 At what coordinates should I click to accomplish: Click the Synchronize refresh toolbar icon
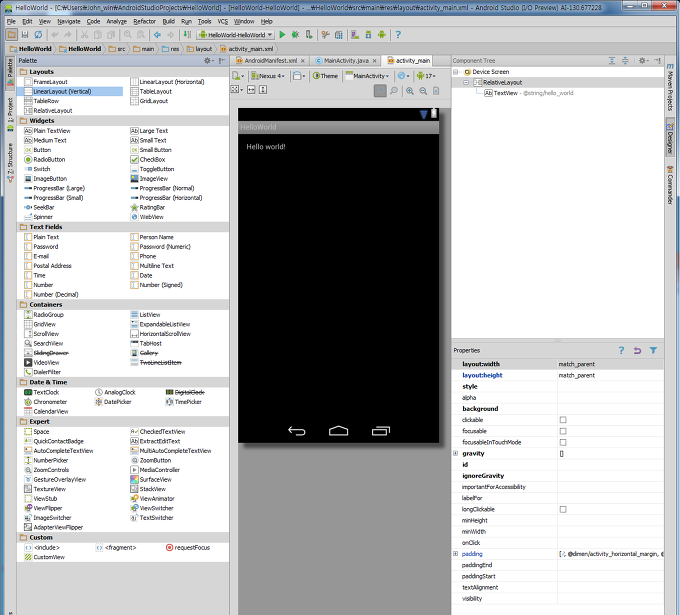[38, 35]
